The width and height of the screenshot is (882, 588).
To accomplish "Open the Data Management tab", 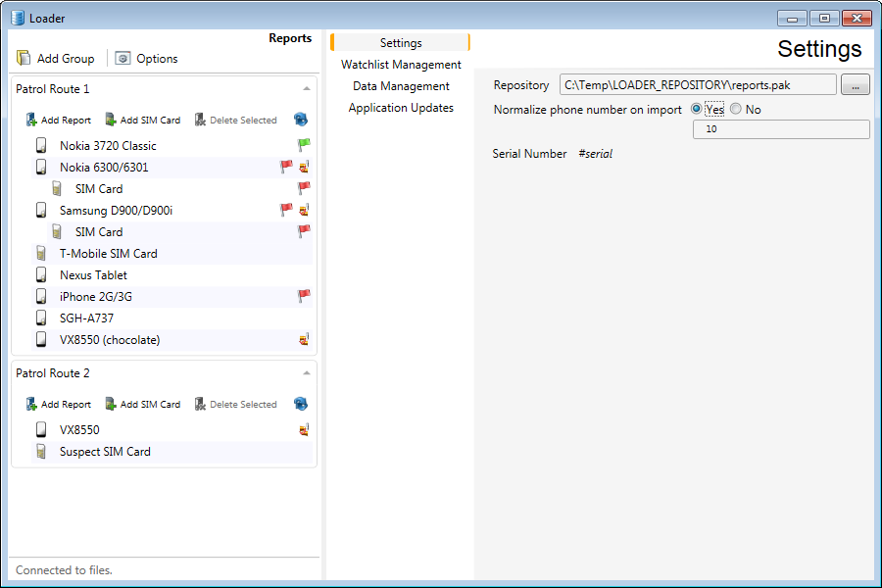I will (401, 86).
